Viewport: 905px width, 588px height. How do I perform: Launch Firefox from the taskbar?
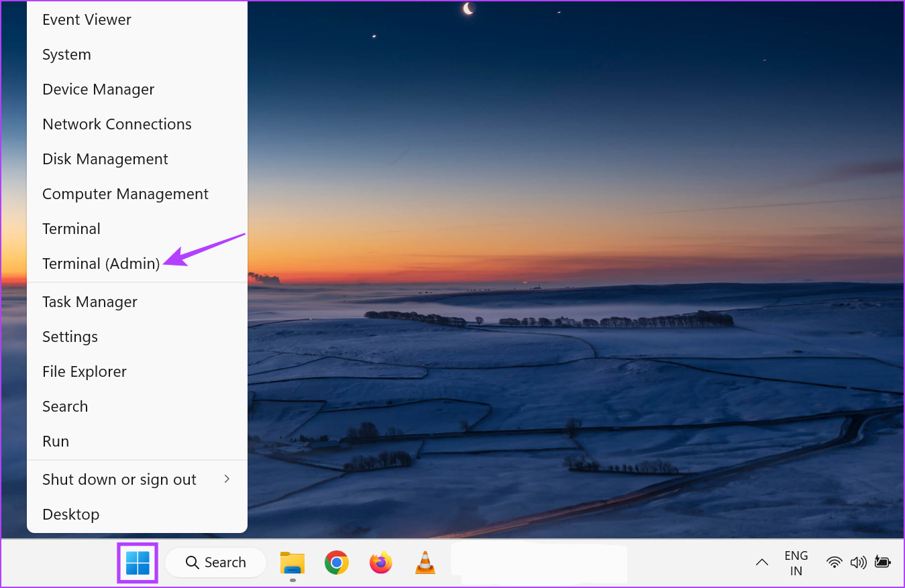(x=380, y=563)
